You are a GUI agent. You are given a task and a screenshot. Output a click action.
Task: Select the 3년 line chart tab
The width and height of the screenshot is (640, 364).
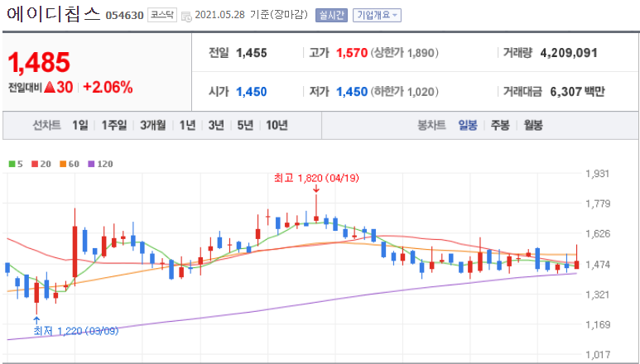[216, 125]
